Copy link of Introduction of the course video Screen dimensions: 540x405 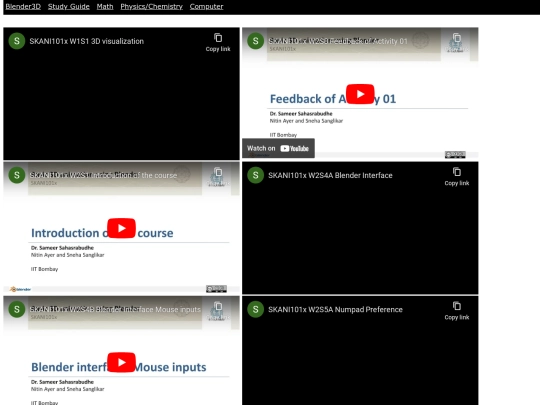pos(218,177)
